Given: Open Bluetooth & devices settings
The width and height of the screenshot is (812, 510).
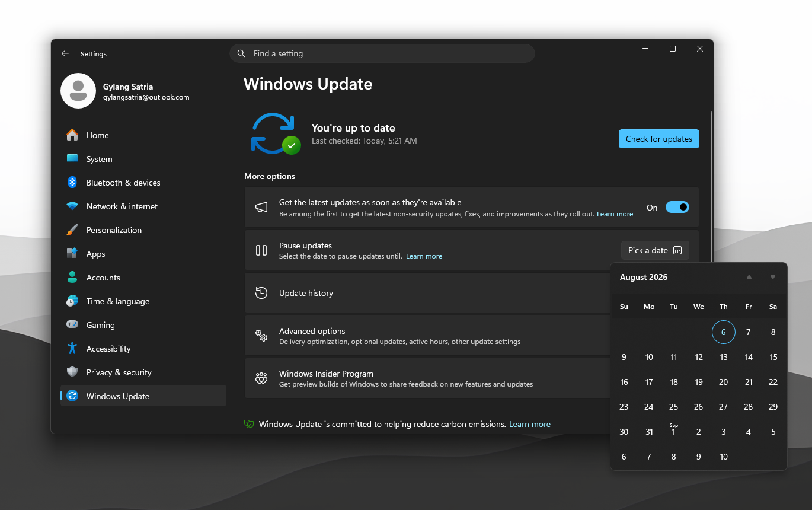Looking at the screenshot, I should (x=143, y=183).
